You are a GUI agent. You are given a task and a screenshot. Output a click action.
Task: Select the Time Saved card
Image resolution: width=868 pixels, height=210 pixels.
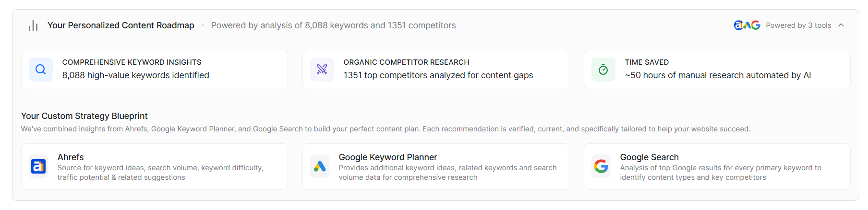717,70
